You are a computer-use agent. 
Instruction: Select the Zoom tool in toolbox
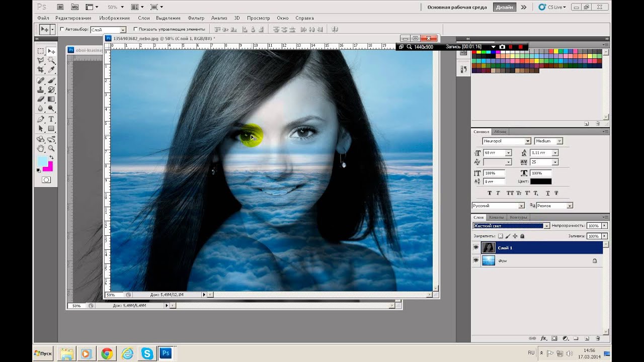51,149
